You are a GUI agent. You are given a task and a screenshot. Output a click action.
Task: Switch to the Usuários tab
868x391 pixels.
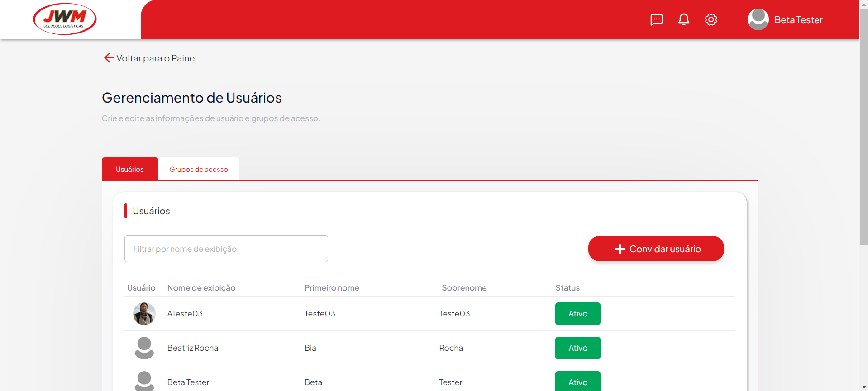pyautogui.click(x=130, y=169)
